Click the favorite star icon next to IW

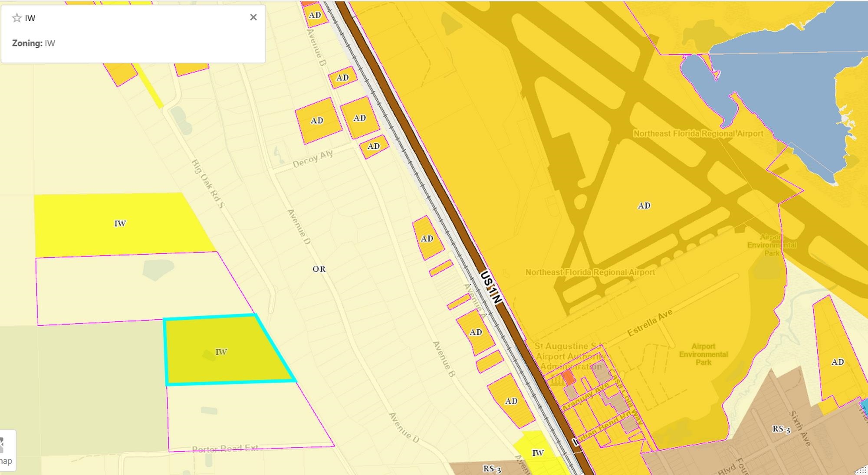17,18
